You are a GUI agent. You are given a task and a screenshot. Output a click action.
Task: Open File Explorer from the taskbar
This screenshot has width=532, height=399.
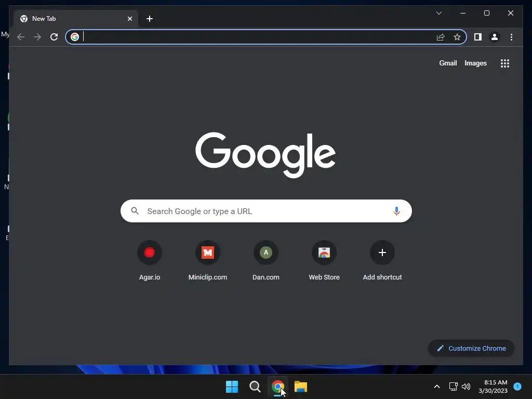pos(301,387)
